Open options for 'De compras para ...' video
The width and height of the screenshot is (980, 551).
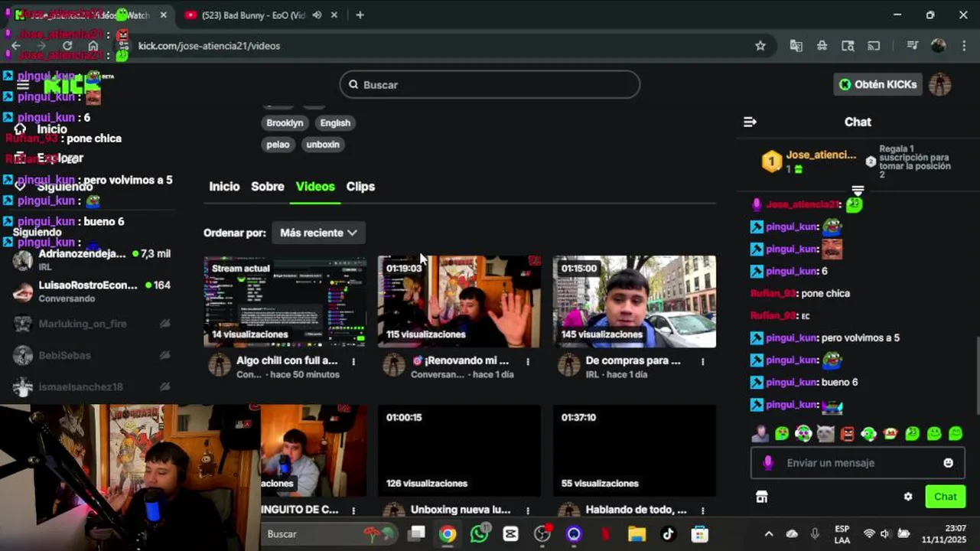(703, 361)
